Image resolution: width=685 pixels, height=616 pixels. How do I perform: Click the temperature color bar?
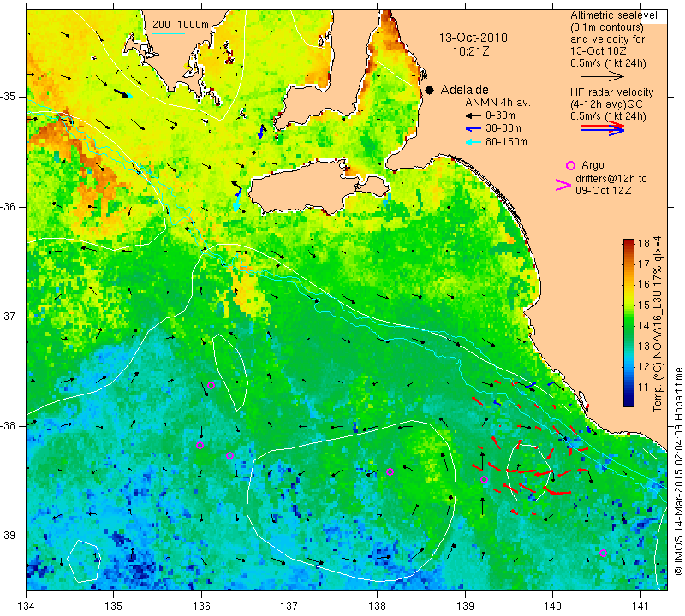pyautogui.click(x=628, y=323)
